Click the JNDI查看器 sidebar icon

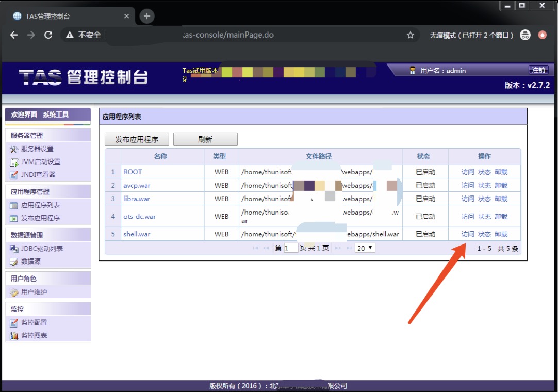click(x=14, y=175)
